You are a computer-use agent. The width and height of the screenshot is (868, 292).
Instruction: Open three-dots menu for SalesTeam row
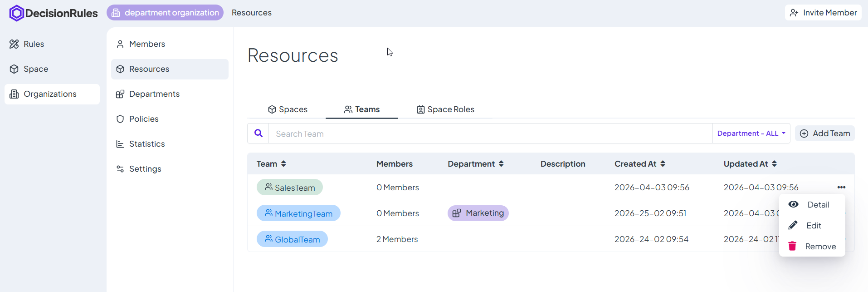841,188
